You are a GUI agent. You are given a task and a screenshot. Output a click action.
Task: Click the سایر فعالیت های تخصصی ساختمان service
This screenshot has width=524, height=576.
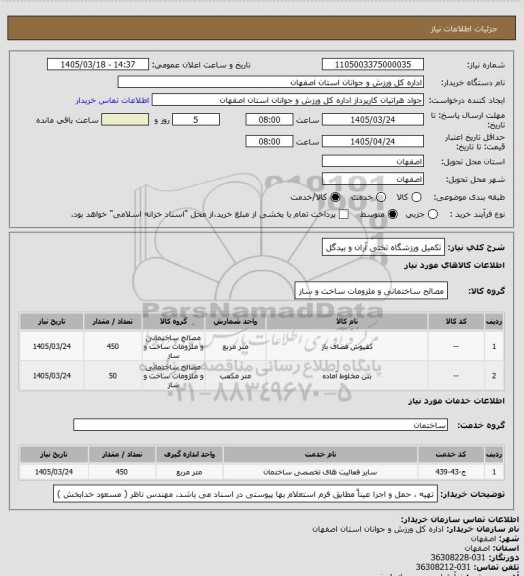(x=320, y=472)
